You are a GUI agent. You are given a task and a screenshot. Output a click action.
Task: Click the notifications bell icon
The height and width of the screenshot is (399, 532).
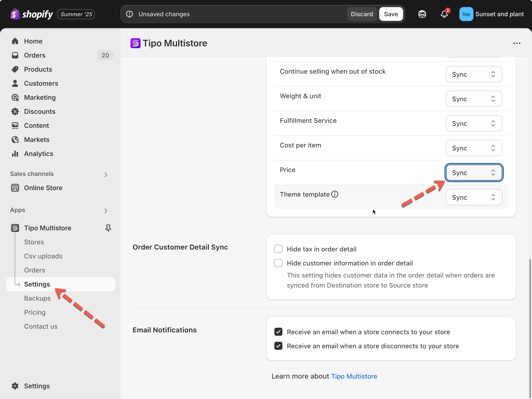point(444,14)
